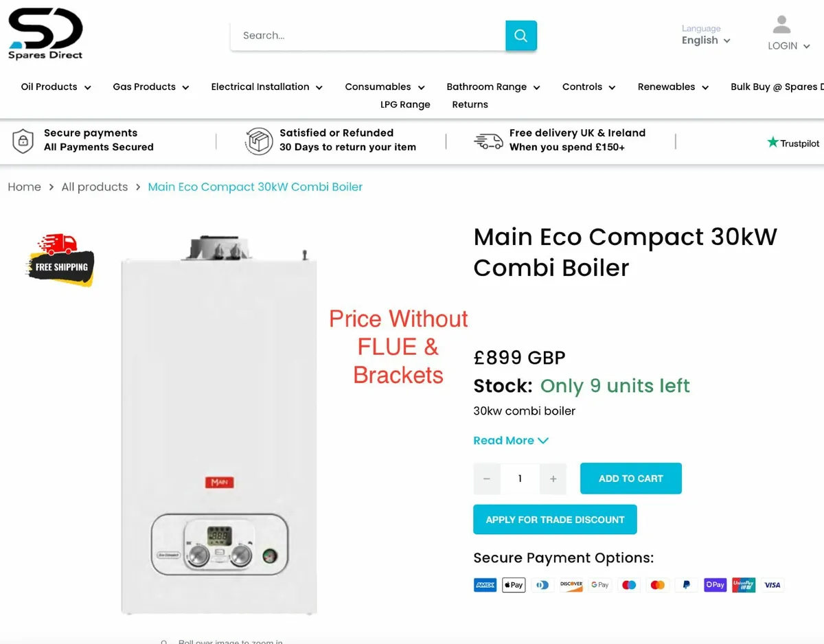
Task: Click APPLY FOR TRADE DISCOUNT
Action: tap(555, 519)
